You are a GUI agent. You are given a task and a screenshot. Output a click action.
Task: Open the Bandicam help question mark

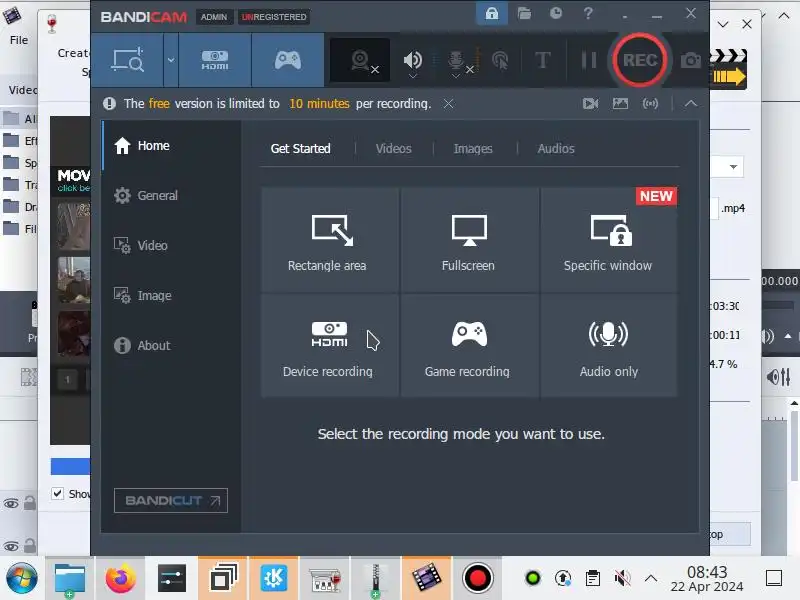(x=588, y=13)
